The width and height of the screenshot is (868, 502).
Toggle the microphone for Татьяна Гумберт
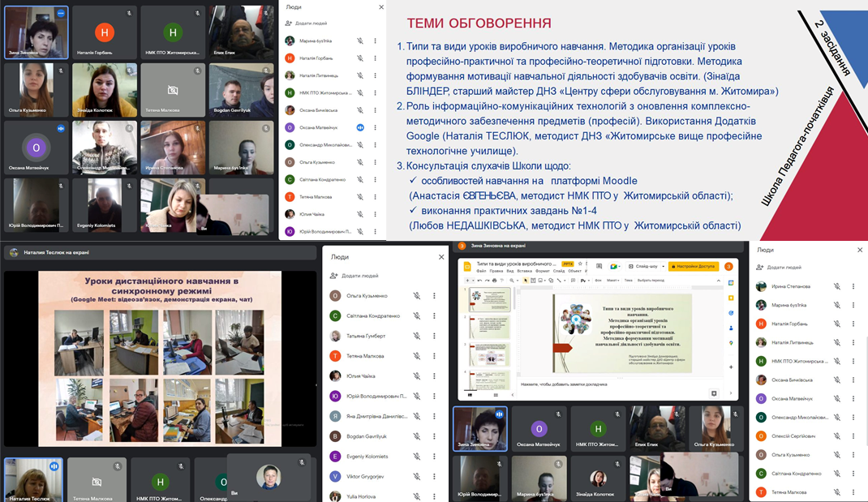(416, 336)
